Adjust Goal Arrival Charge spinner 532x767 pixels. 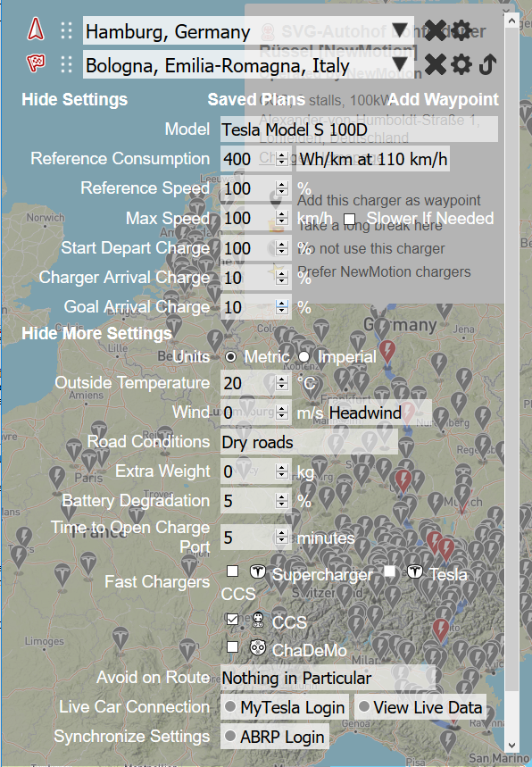pos(282,306)
